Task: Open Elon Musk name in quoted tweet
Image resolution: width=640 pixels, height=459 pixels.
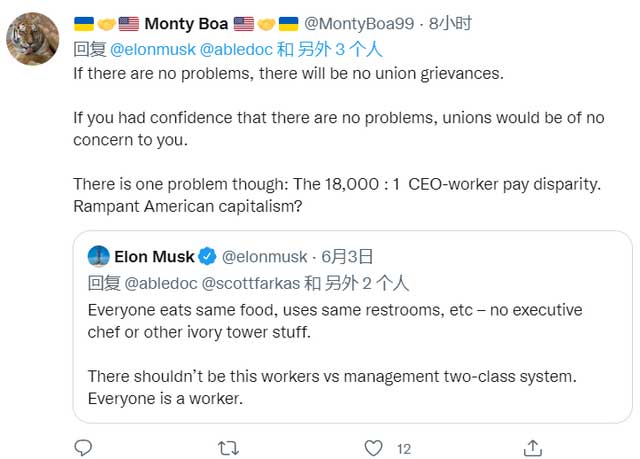Action: click(153, 256)
